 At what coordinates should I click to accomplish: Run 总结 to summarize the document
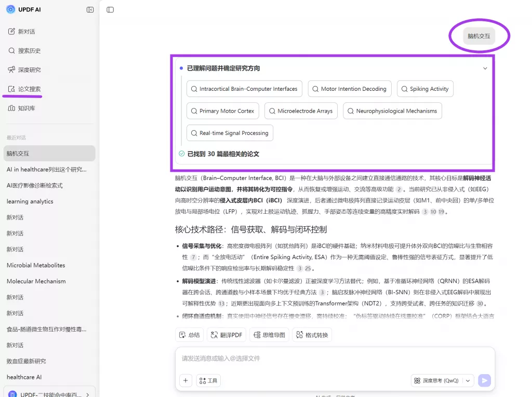pyautogui.click(x=190, y=335)
